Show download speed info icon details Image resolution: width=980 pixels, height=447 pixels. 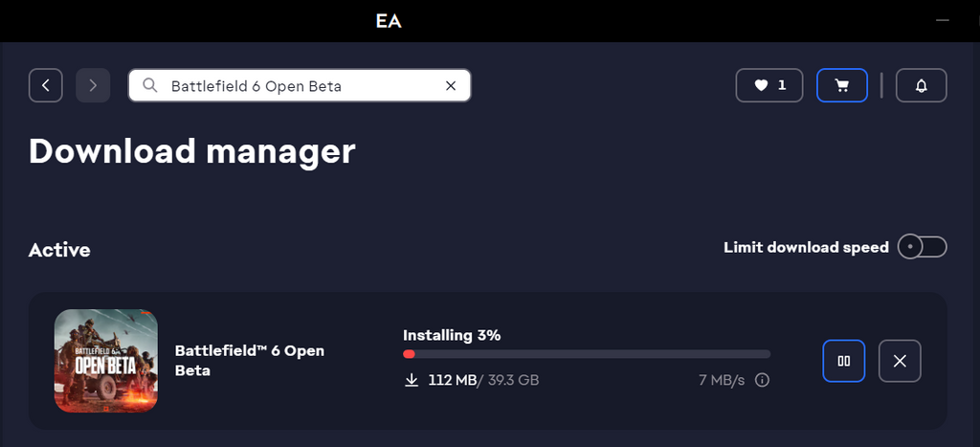pyautogui.click(x=762, y=379)
